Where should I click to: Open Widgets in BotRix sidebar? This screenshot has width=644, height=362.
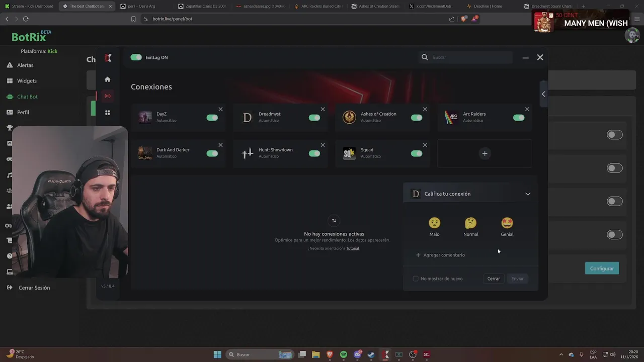27,81
